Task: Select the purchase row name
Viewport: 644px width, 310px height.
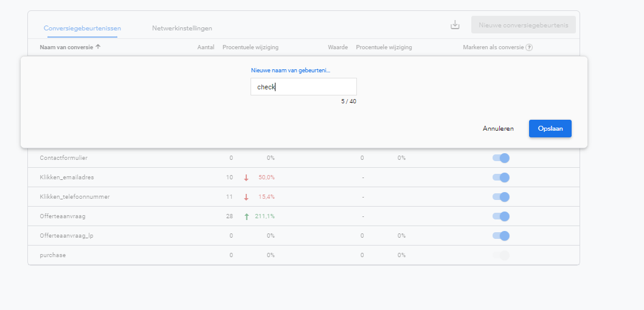Action: pyautogui.click(x=52, y=255)
